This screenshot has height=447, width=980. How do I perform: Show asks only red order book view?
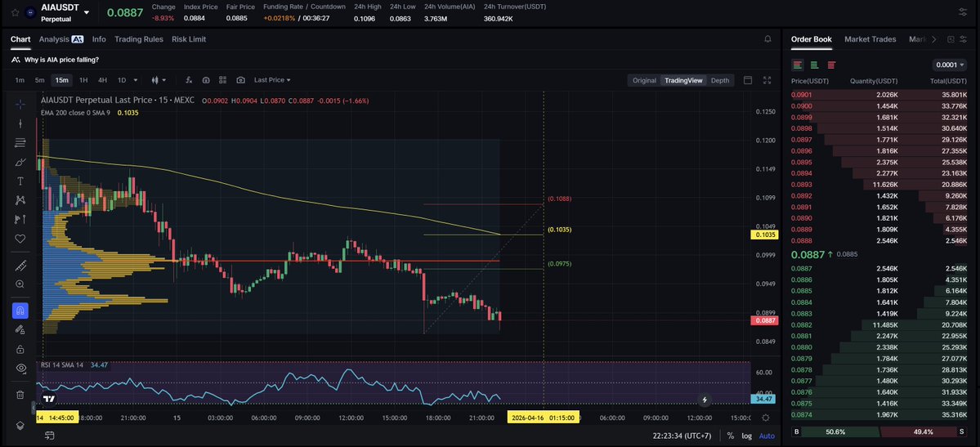point(831,65)
